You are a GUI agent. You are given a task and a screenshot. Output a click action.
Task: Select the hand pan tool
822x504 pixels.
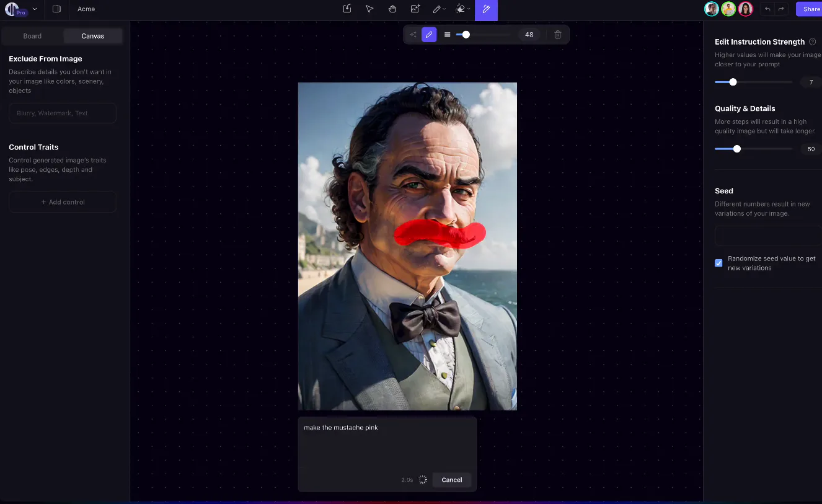pyautogui.click(x=392, y=9)
